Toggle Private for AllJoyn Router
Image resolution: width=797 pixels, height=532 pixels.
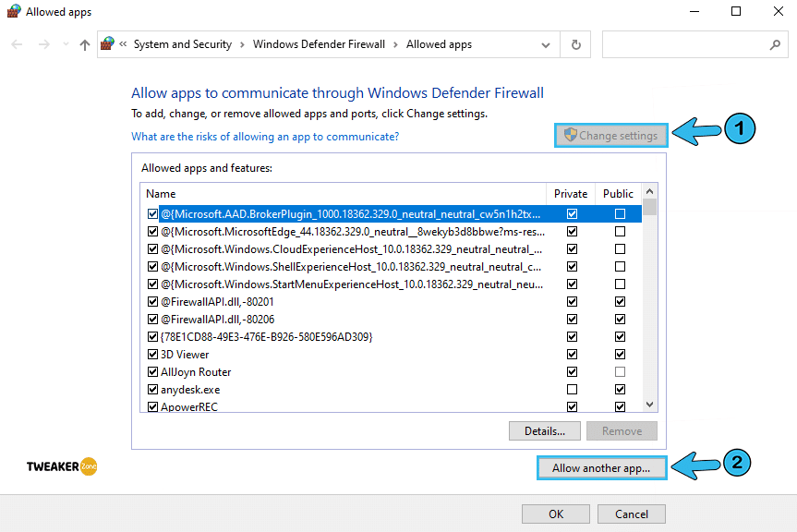(572, 372)
